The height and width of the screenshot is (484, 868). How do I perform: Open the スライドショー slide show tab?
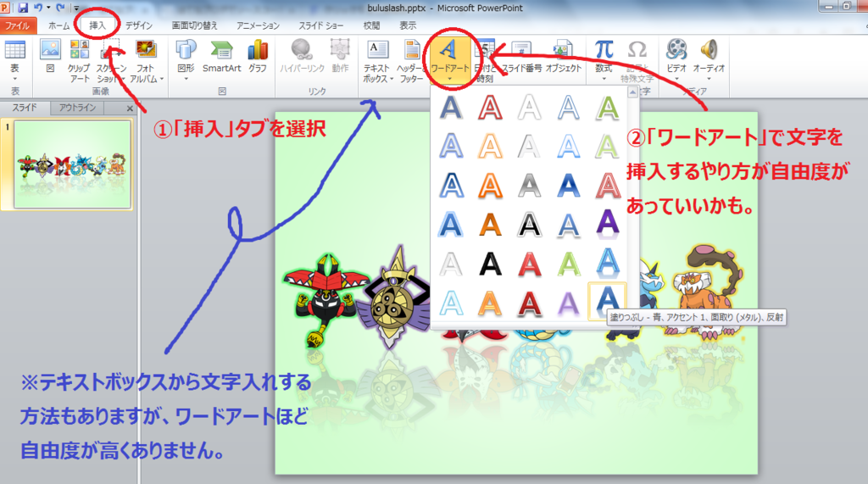[x=321, y=25]
